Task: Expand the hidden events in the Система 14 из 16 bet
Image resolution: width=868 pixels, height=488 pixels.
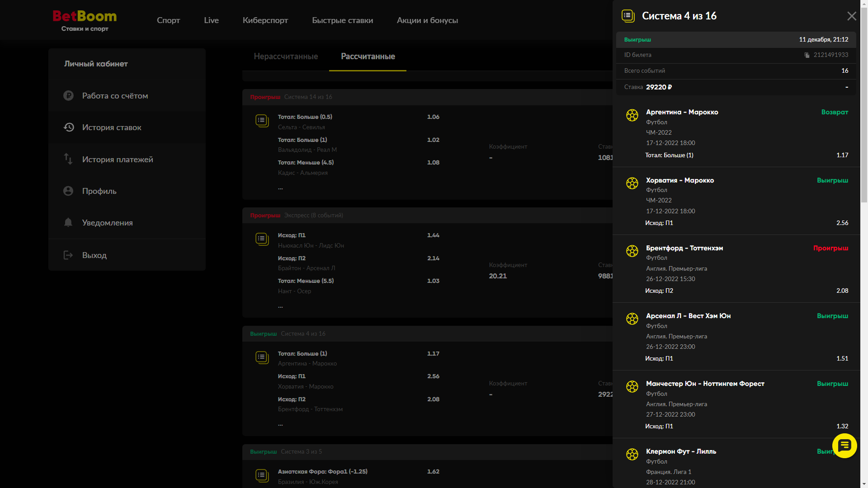Action: point(280,188)
